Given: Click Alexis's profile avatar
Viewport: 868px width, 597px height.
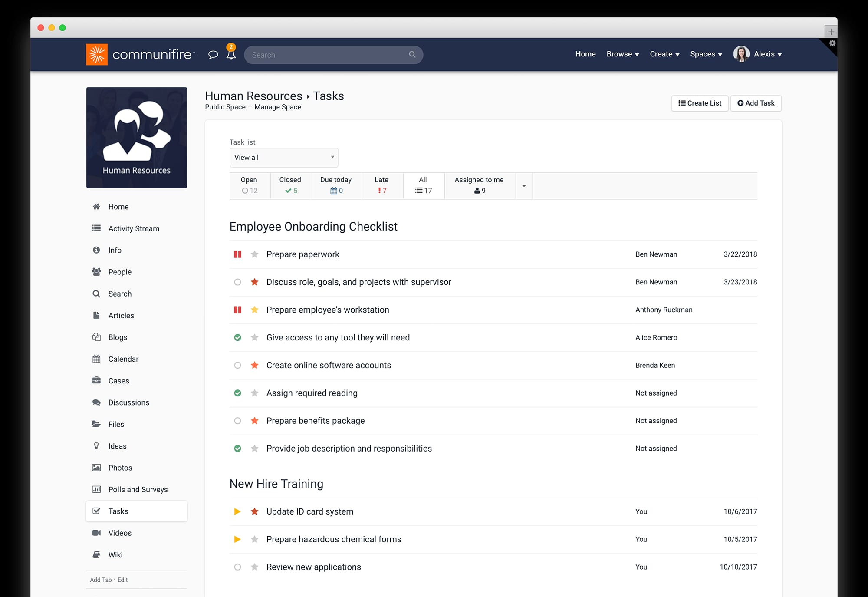Looking at the screenshot, I should 741,54.
